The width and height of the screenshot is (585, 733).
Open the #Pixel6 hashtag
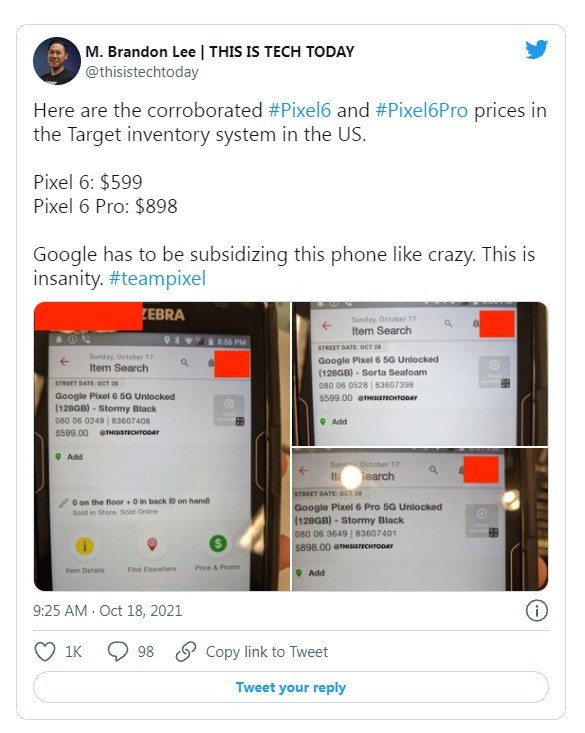point(300,110)
